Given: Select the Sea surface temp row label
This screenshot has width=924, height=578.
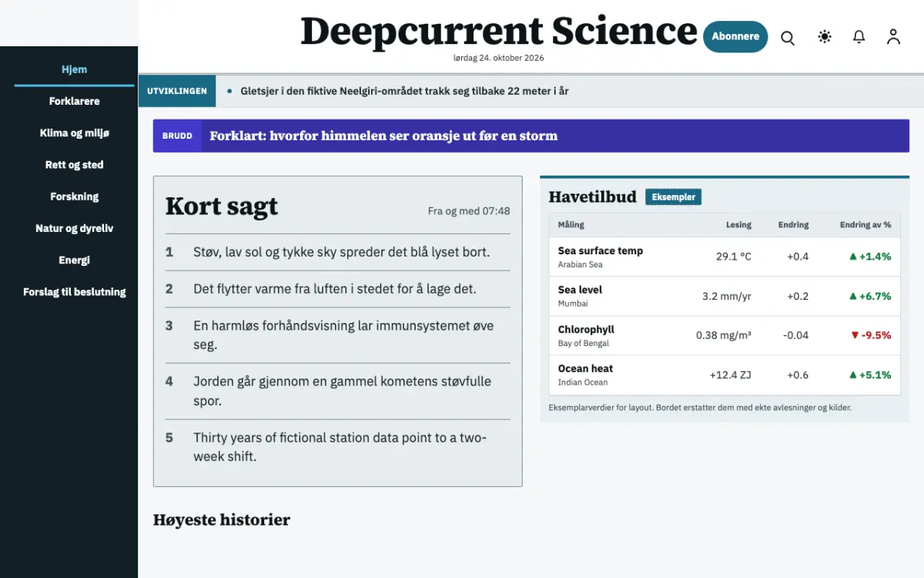Looking at the screenshot, I should [601, 250].
